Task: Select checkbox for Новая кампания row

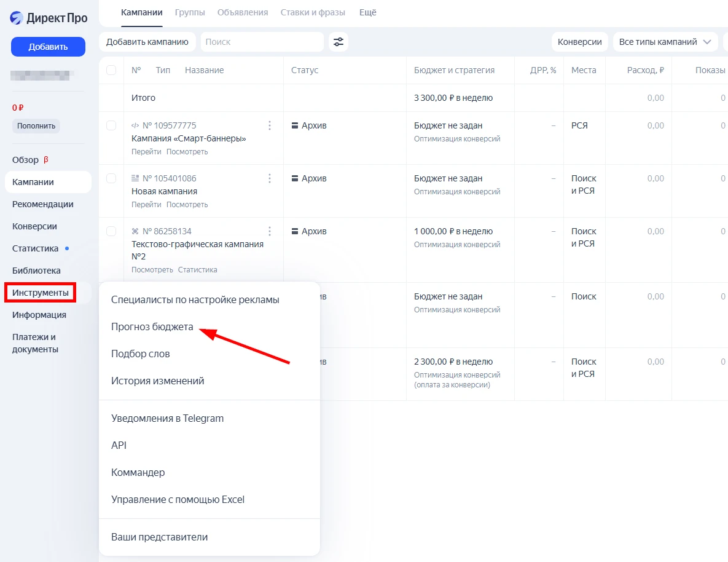Action: (111, 178)
